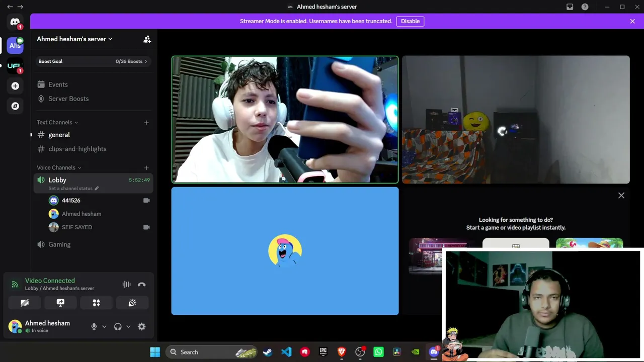Open DaVinci Resolve from the taskbar
Image resolution: width=644 pixels, height=362 pixels.
tap(397, 352)
